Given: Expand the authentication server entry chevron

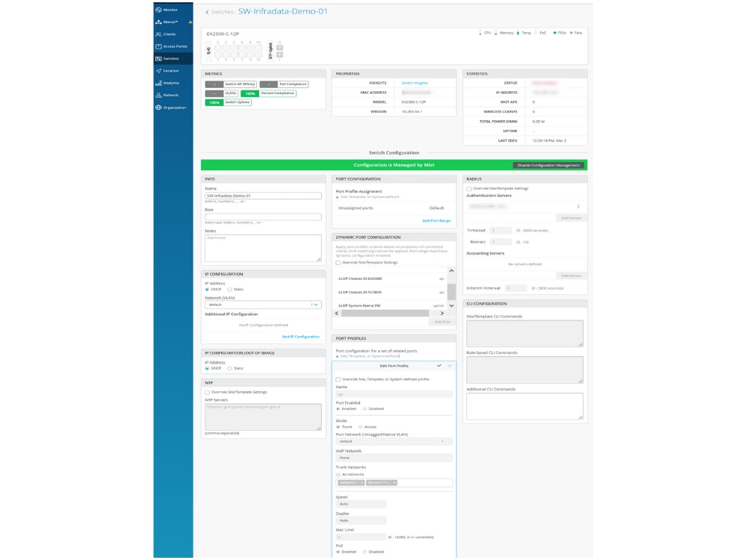Looking at the screenshot, I should coord(577,206).
